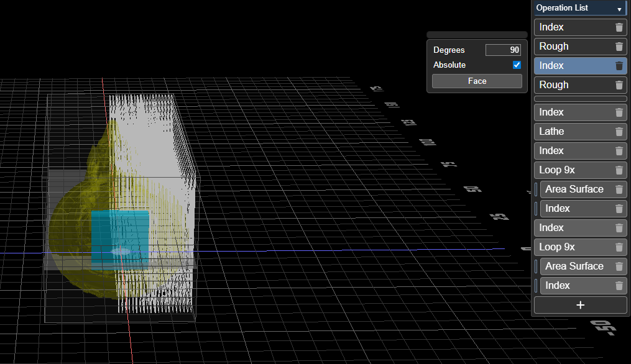Uncheck the Absolute checkbox
This screenshot has height=364, width=631.
click(517, 65)
